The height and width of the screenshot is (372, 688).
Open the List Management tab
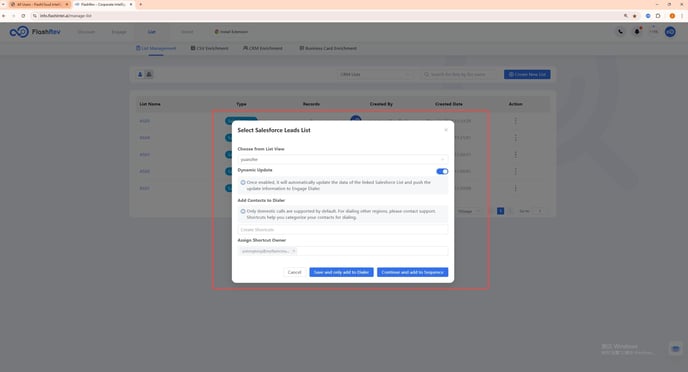(156, 48)
